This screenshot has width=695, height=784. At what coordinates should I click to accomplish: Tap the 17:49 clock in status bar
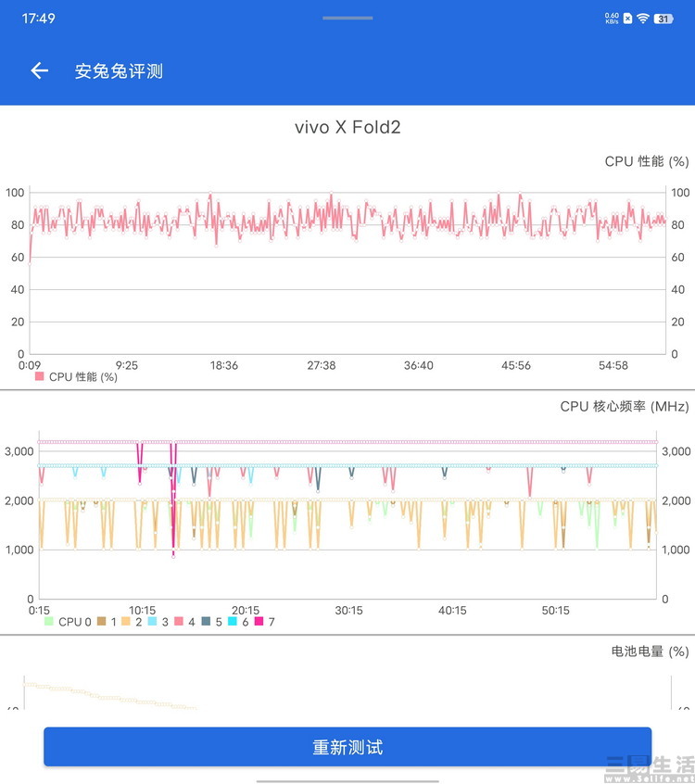point(39,19)
